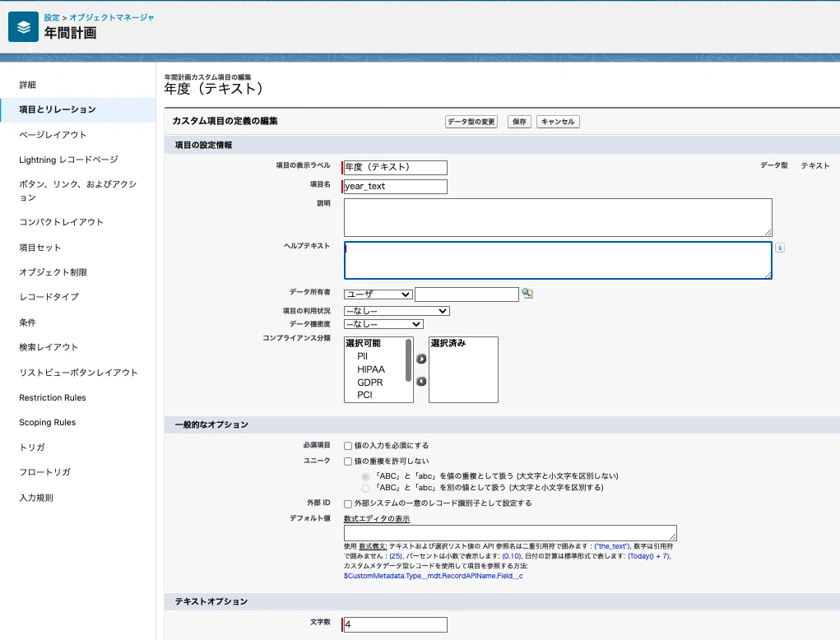This screenshot has height=640, width=840.
Task: Open the データ所有者 ユーザ dropdown
Action: point(378,294)
